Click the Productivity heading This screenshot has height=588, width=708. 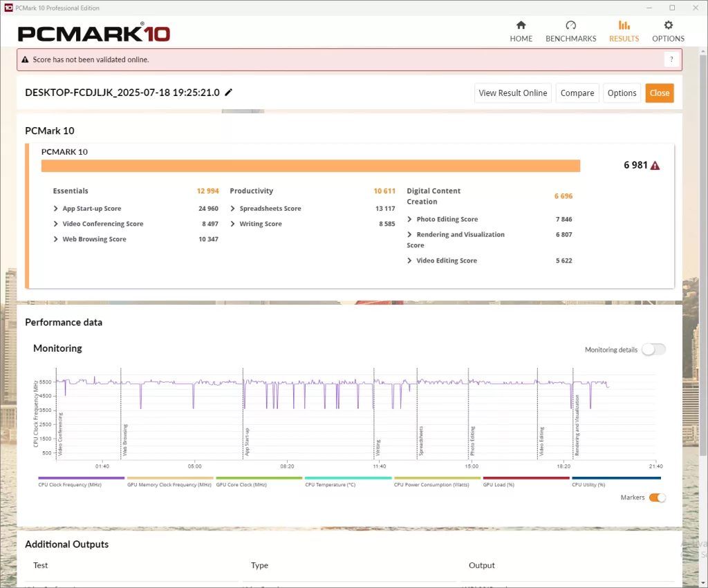click(x=252, y=191)
